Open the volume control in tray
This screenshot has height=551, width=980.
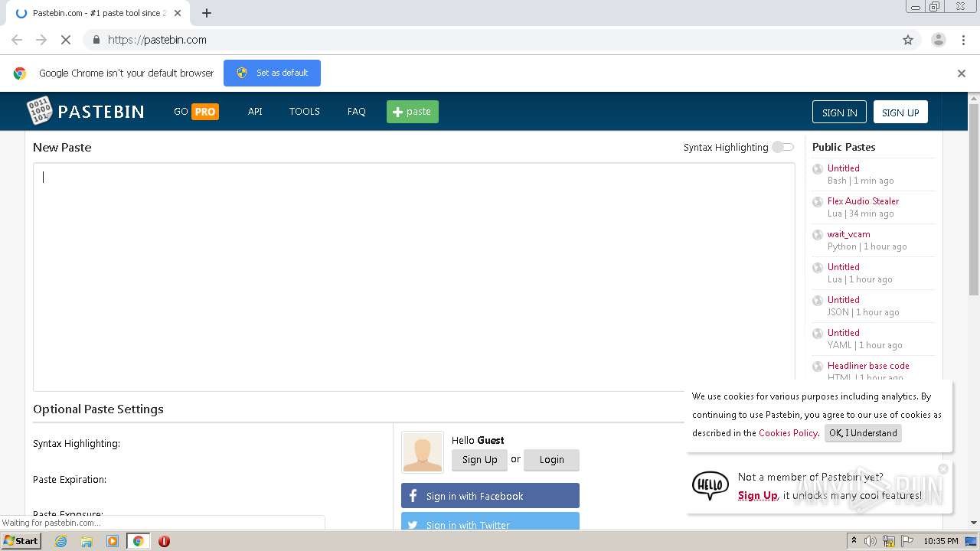point(871,541)
